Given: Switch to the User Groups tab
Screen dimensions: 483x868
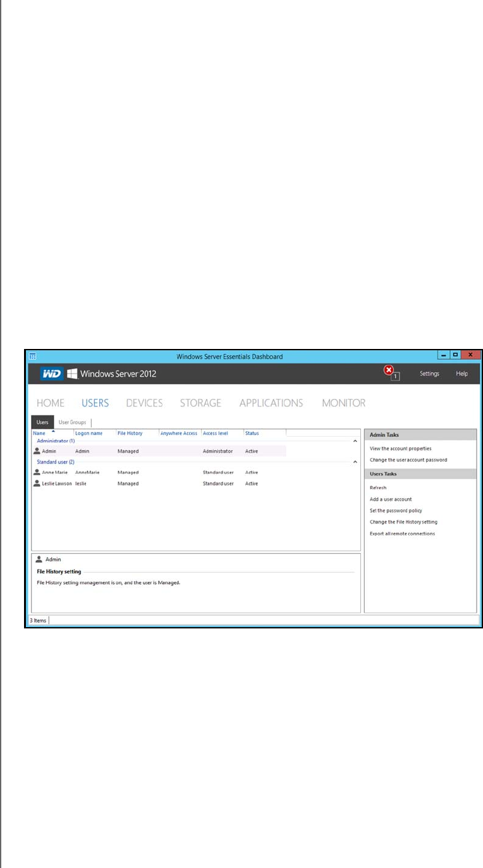Looking at the screenshot, I should tap(72, 422).
